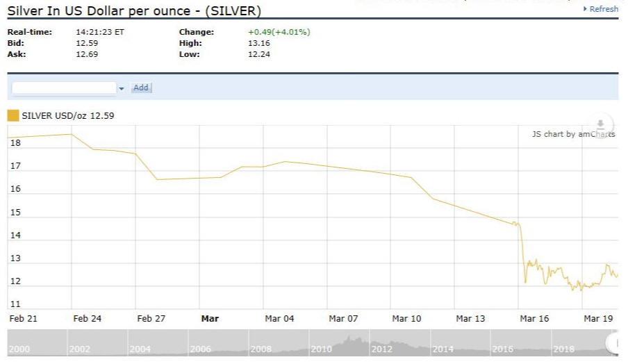628x364 pixels.
Task: Click year 2010 in the chart scrollbar
Action: (322, 349)
